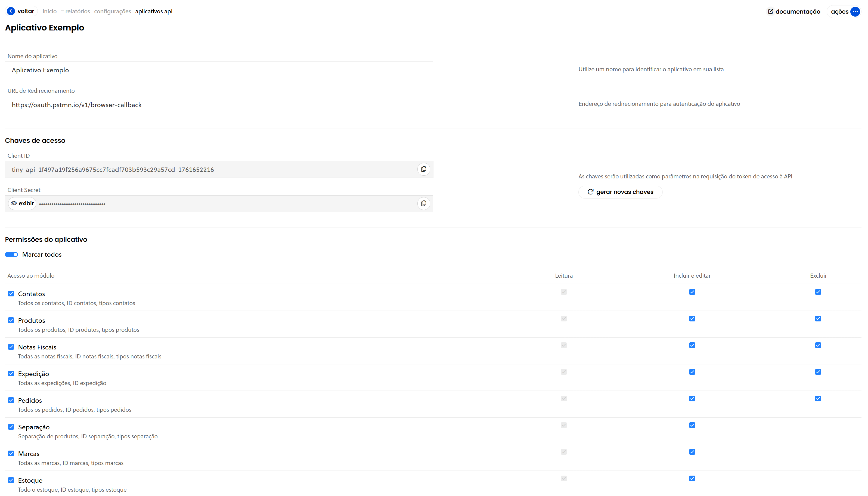Click the URL de Redirecionamento input field

pos(219,105)
